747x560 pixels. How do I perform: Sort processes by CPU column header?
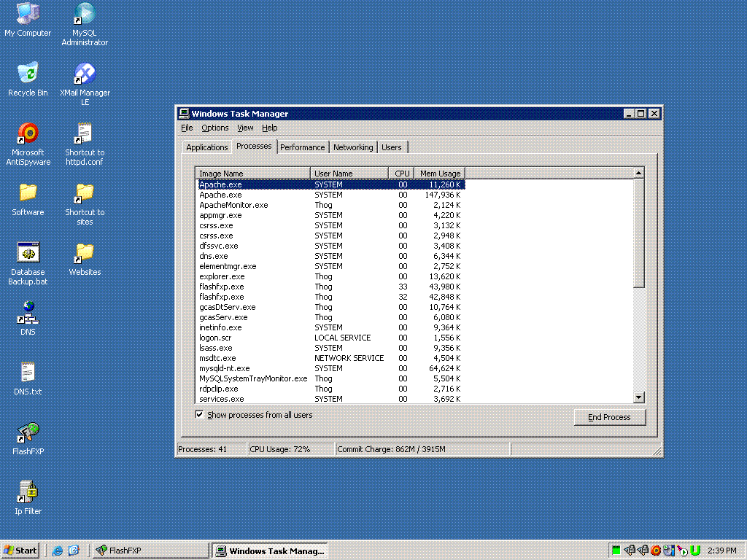(401, 174)
